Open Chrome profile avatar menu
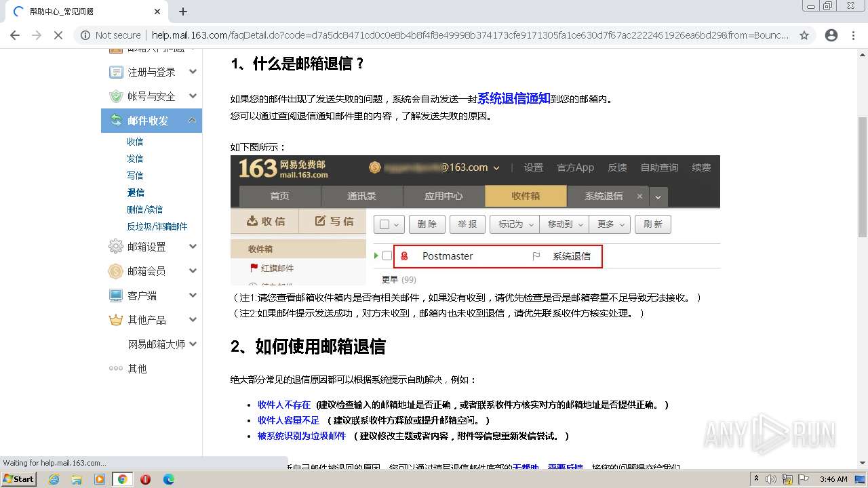Viewport: 868px width, 488px height. click(831, 35)
